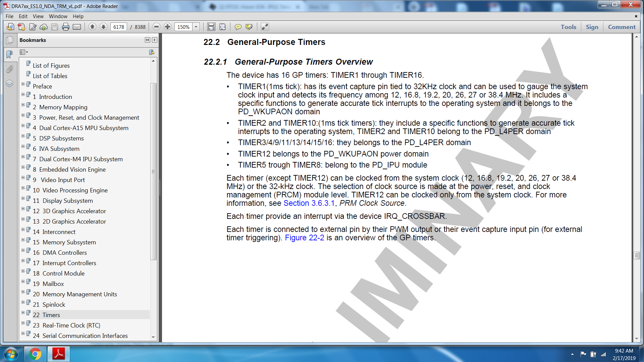Open the Windows Start button
644x362 pixels.
[x=11, y=354]
